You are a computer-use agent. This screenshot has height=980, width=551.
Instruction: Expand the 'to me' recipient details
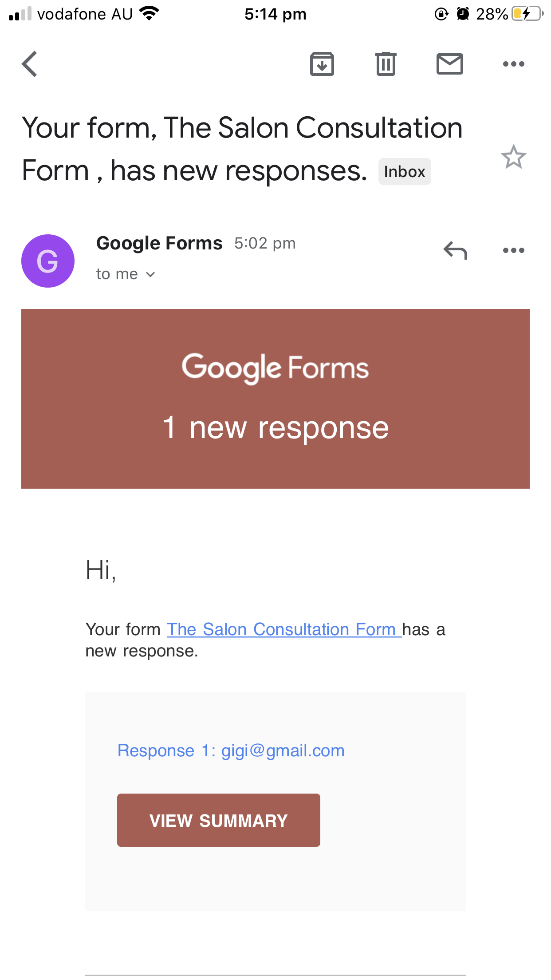click(x=126, y=274)
